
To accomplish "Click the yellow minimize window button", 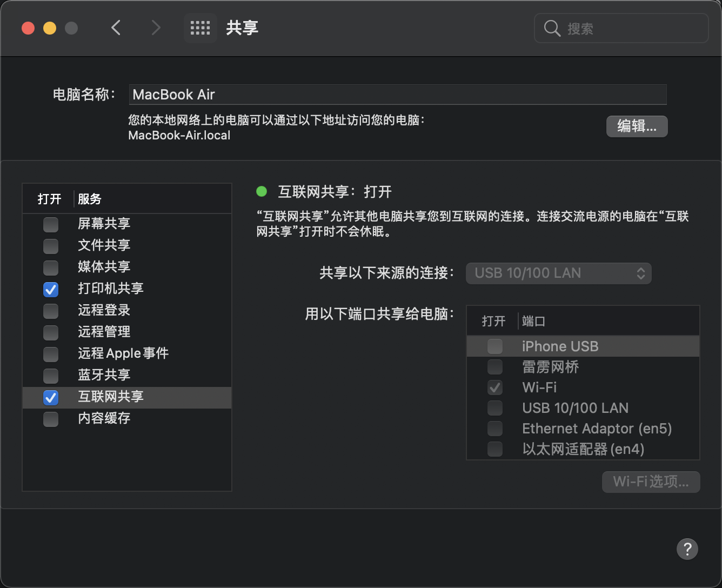I will [x=50, y=28].
